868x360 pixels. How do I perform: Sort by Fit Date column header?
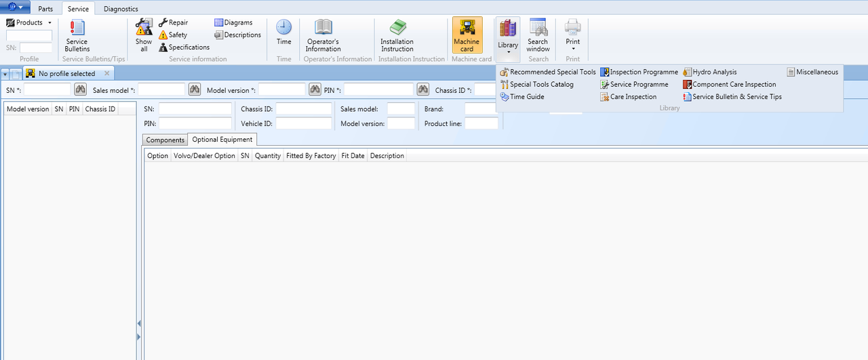coord(353,155)
